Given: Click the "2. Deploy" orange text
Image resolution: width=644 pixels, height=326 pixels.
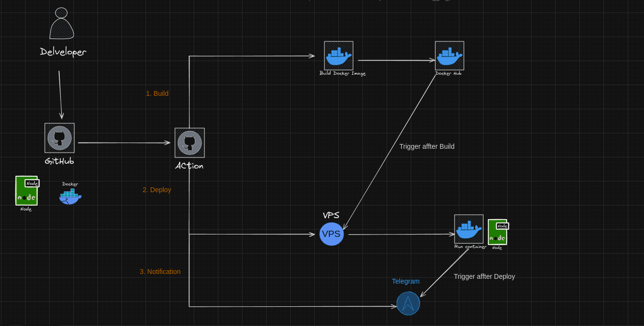Looking at the screenshot, I should tap(157, 190).
